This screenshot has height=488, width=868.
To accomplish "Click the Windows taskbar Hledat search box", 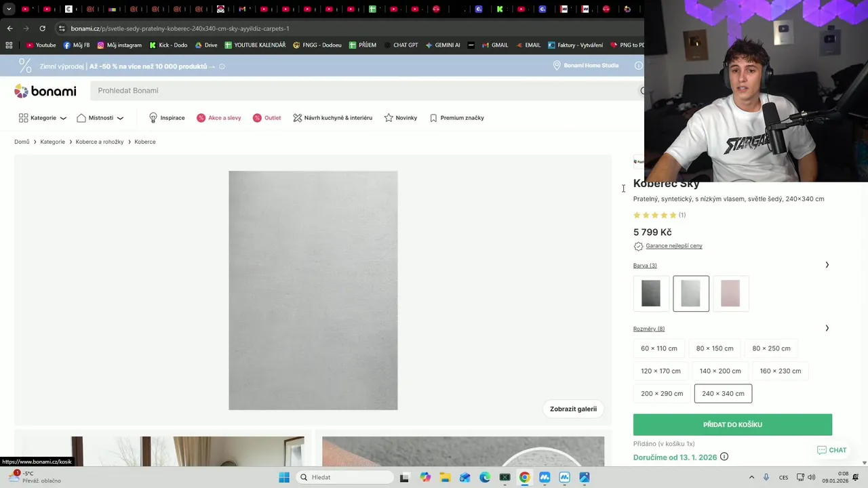I will 345,477.
